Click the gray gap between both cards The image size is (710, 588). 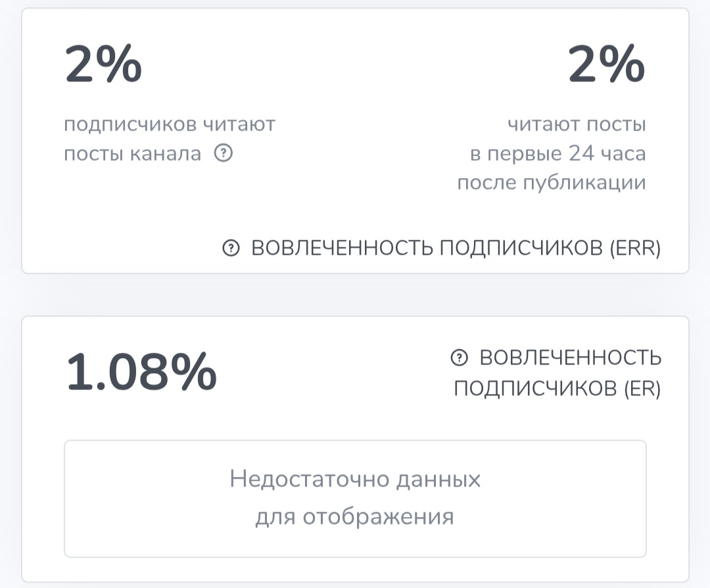pos(355,294)
